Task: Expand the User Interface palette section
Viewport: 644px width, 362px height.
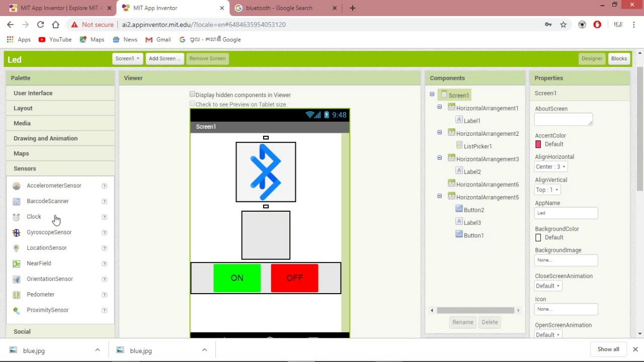Action: pyautogui.click(x=60, y=93)
